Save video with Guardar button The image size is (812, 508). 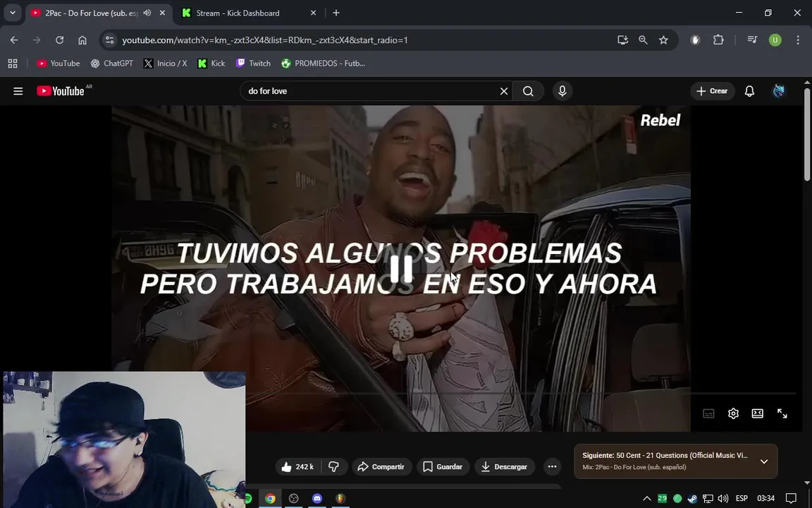coord(443,467)
